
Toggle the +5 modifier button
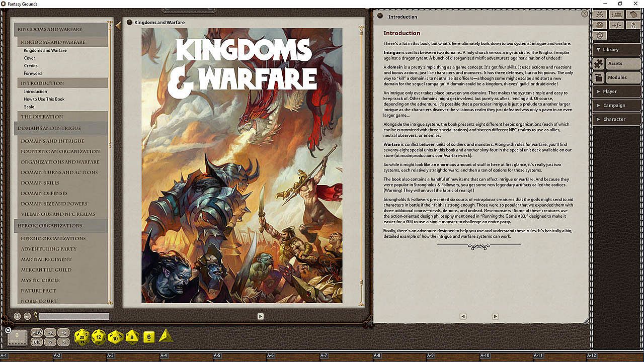[x=63, y=333]
